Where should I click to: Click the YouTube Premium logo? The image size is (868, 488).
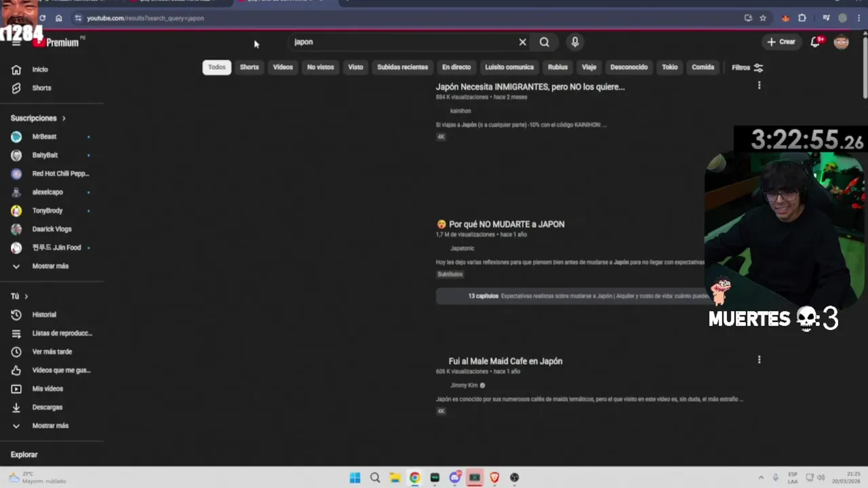click(x=57, y=42)
